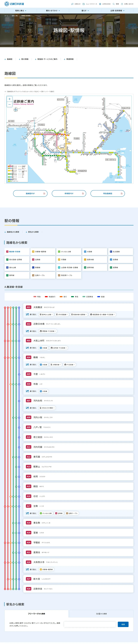
Task: Jump to 路線図 section anchor
Action: point(8,59)
